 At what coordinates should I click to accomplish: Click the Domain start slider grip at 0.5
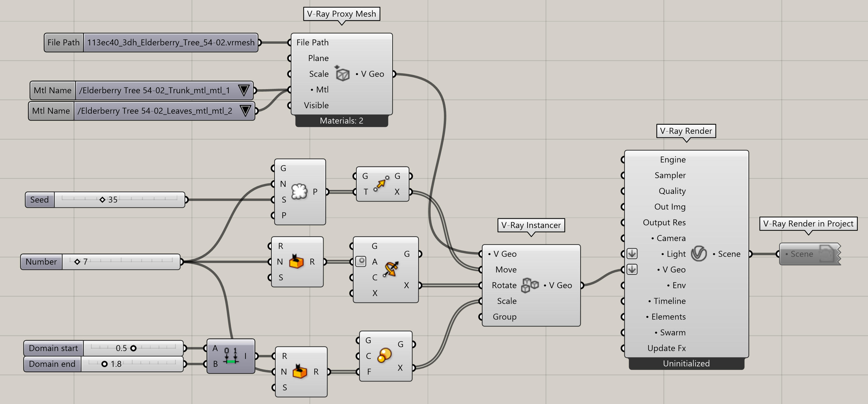(x=134, y=348)
